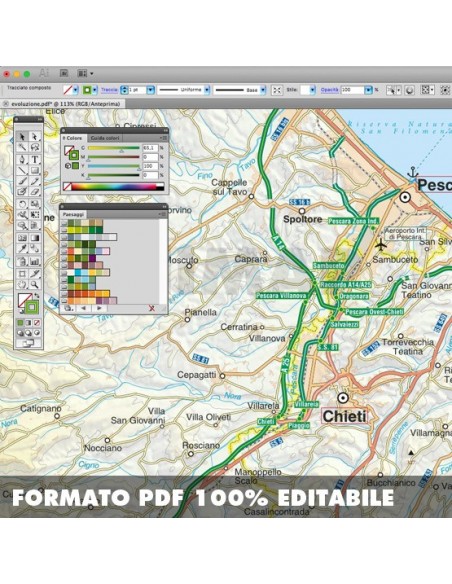Change screen mode at toolbox bottom
Viewport: 452px width, 584px height.
coord(28,343)
